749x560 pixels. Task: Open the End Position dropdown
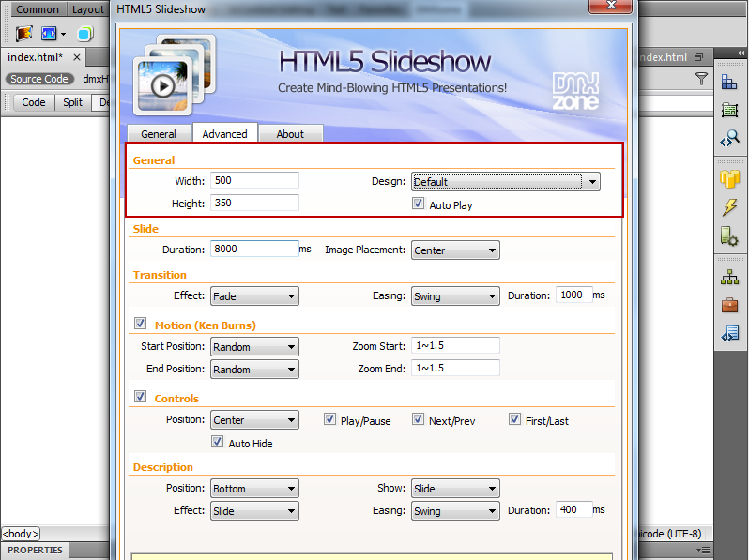tap(254, 369)
